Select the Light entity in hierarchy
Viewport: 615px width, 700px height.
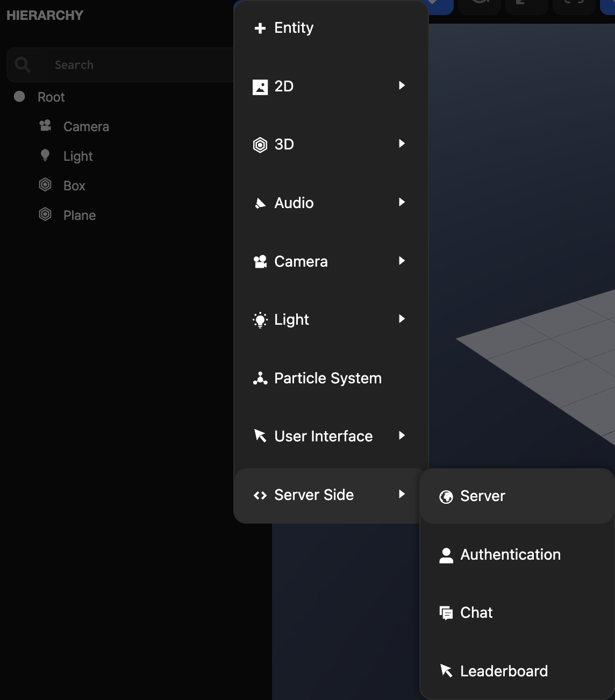(78, 156)
